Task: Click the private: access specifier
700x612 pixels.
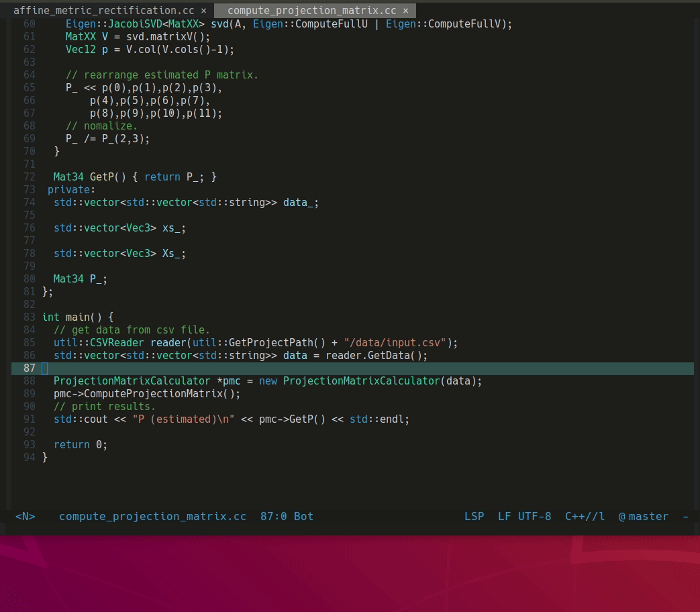Action: [71, 190]
